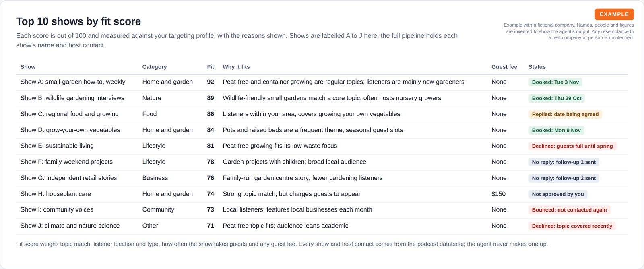The width and height of the screenshot is (644, 269).
Task: Click the orange EXAMPLE badge
Action: [x=614, y=14]
